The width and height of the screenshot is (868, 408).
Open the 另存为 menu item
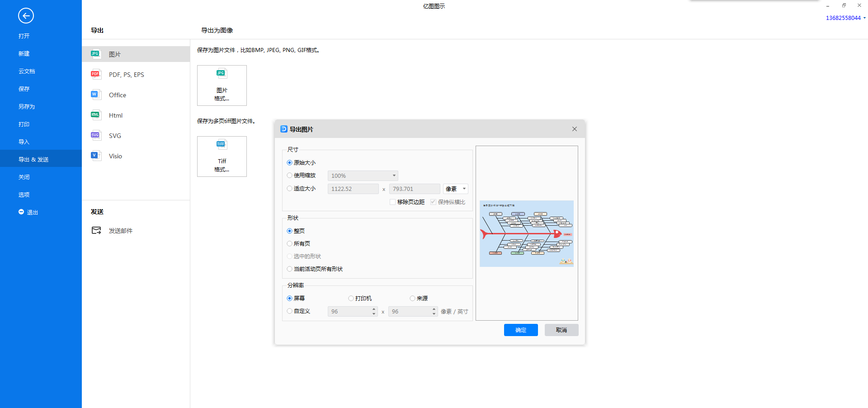(27, 107)
